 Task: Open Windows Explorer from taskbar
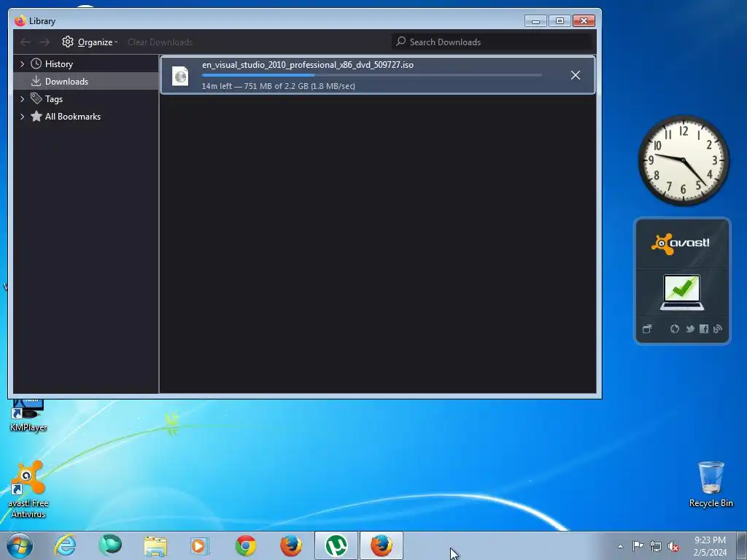click(x=155, y=545)
